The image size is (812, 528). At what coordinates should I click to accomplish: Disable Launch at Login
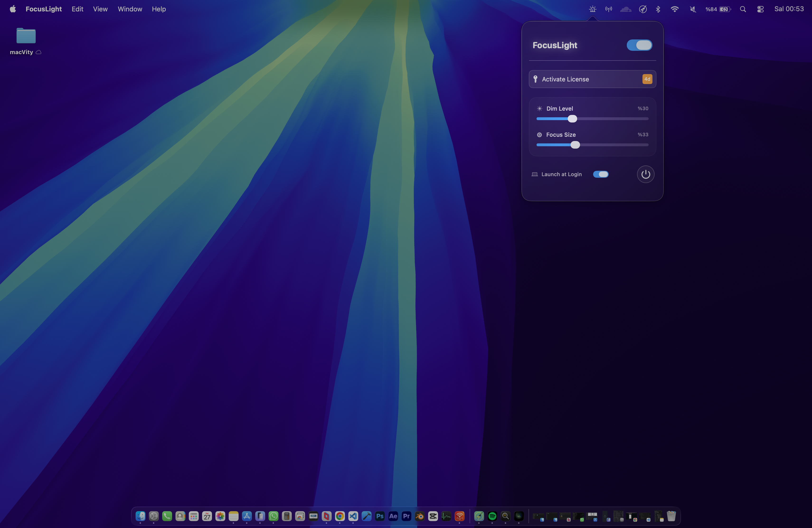point(600,174)
